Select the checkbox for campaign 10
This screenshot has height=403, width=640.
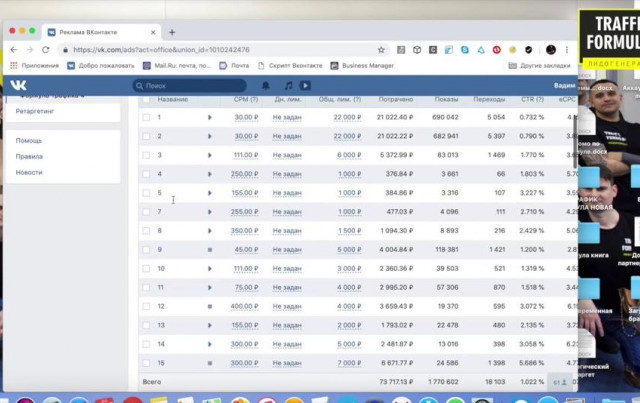click(146, 268)
